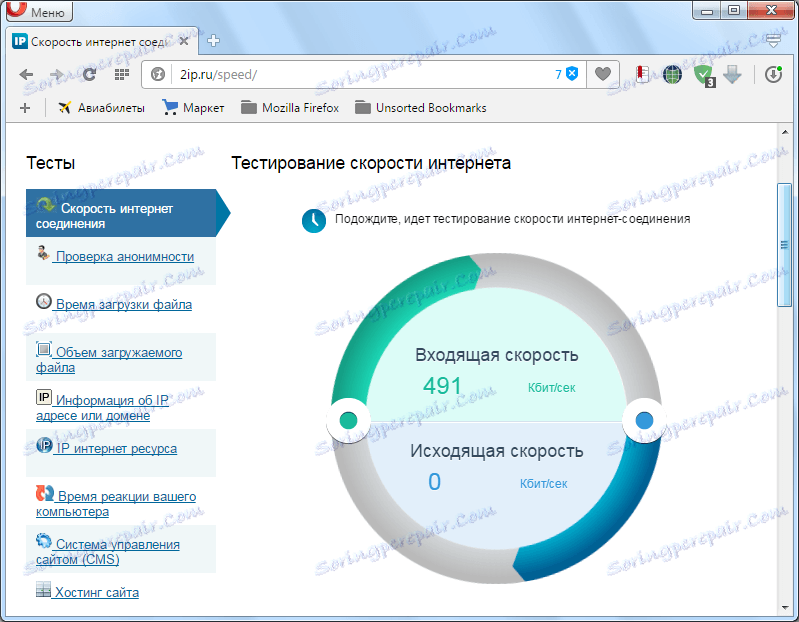
Task: Click the blue clock waiting icon
Action: pyautogui.click(x=314, y=221)
